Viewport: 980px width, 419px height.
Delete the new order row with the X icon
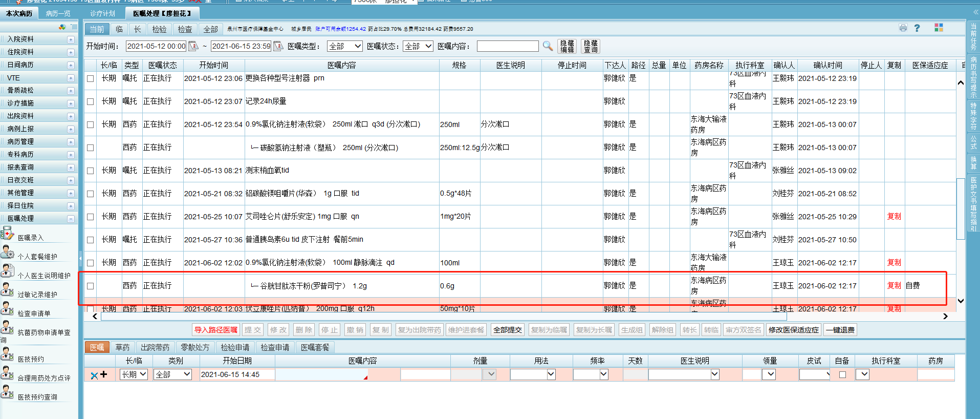[x=94, y=375]
